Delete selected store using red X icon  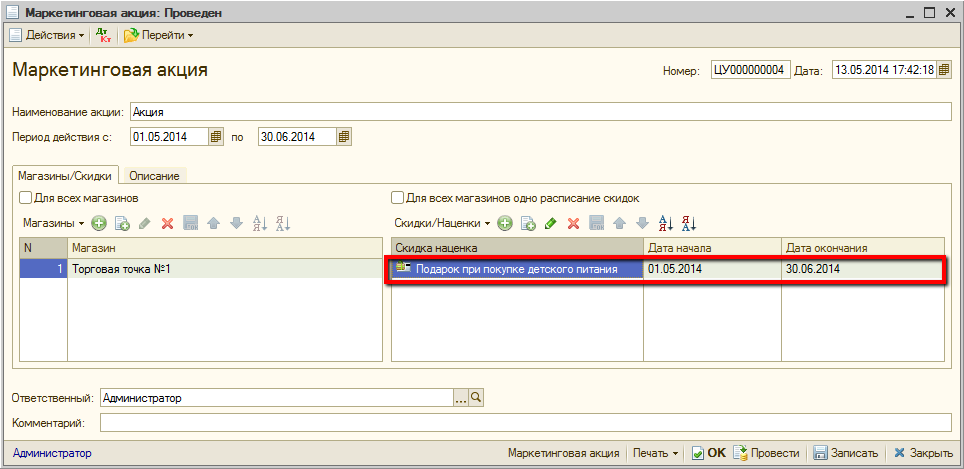[x=168, y=223]
